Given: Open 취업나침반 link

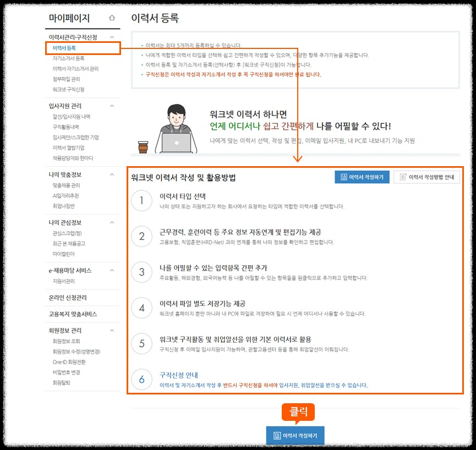Looking at the screenshot, I should point(63,206).
